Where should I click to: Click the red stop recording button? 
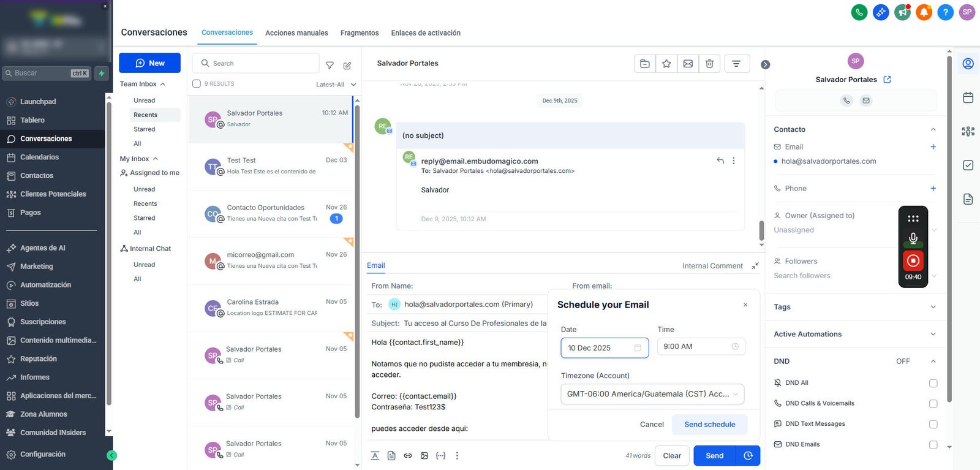tap(913, 261)
